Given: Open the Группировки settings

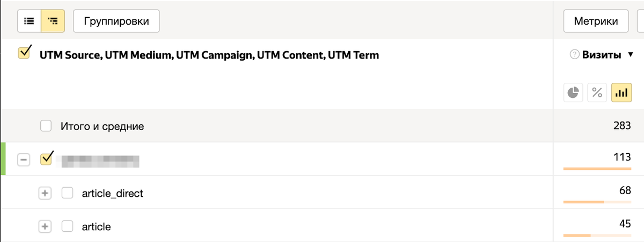Looking at the screenshot, I should point(116,22).
